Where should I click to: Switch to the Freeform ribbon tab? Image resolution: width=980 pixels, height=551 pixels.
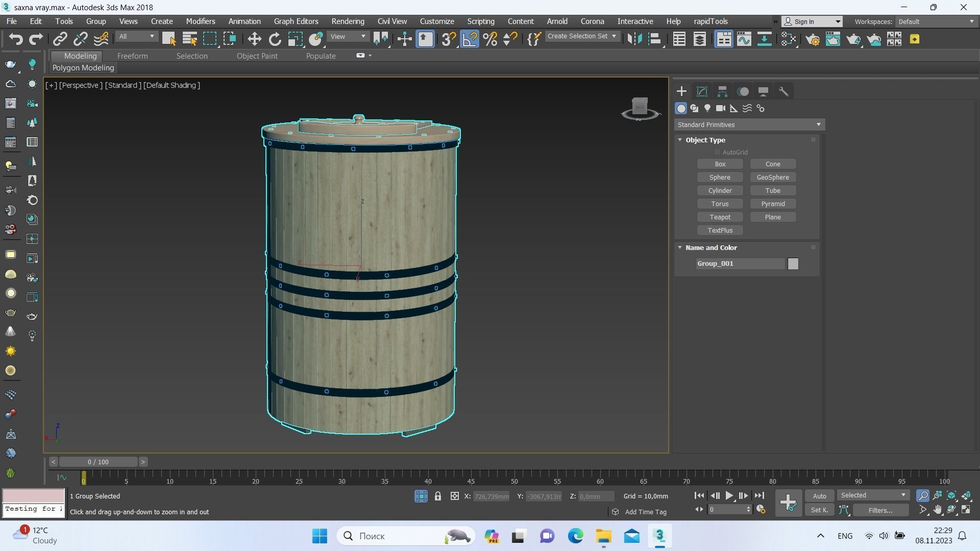pos(132,56)
